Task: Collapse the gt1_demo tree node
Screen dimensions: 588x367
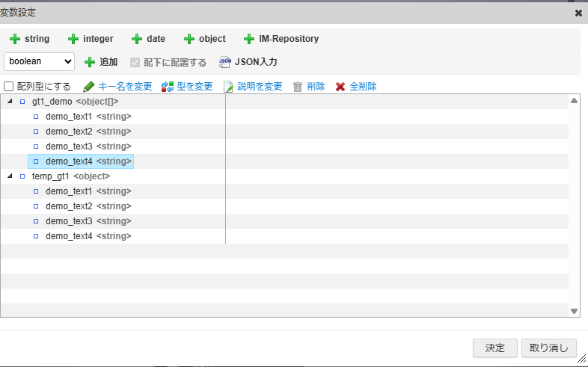Action: 10,102
